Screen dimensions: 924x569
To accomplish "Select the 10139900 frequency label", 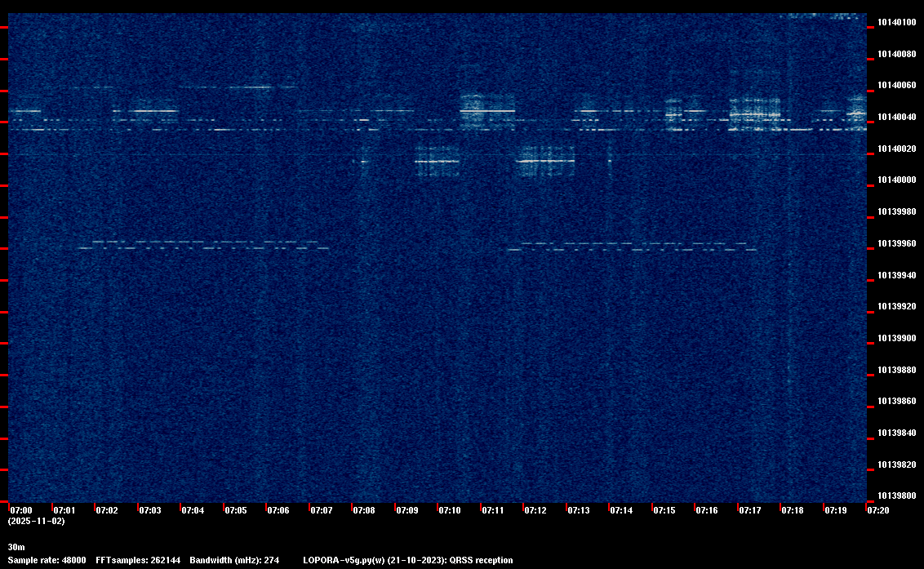I will pos(897,339).
